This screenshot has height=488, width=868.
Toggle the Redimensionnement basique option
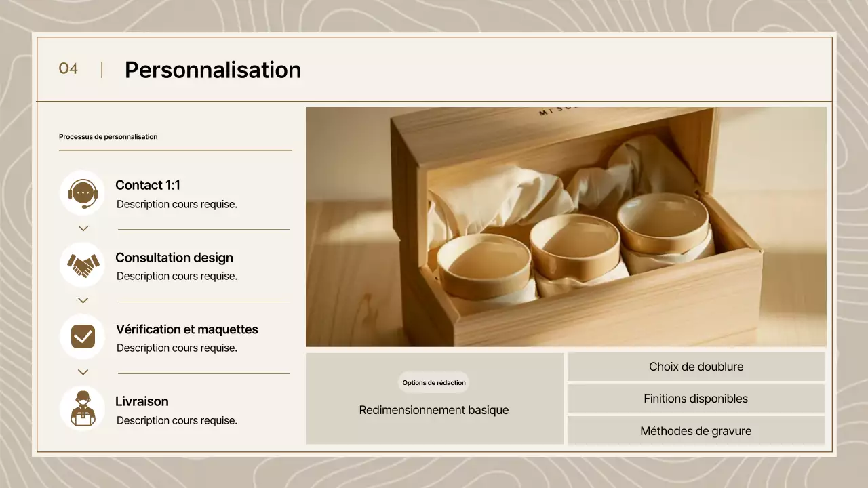[433, 410]
